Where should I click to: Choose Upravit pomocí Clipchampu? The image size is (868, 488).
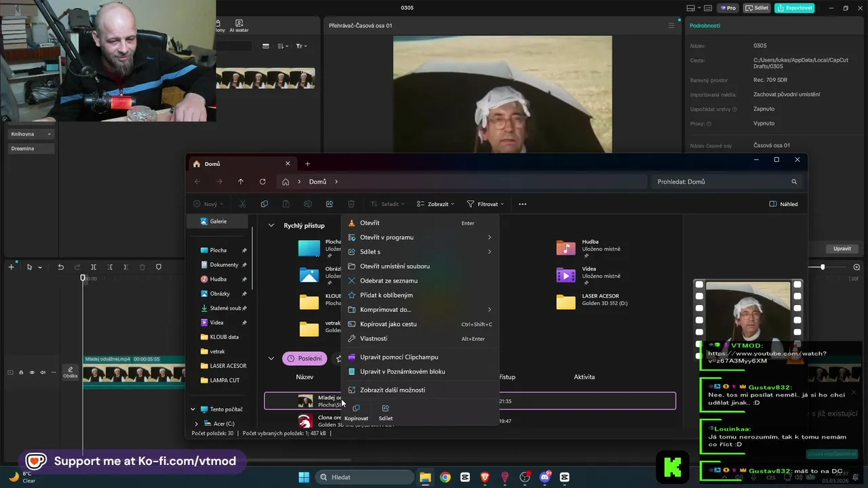(420, 357)
